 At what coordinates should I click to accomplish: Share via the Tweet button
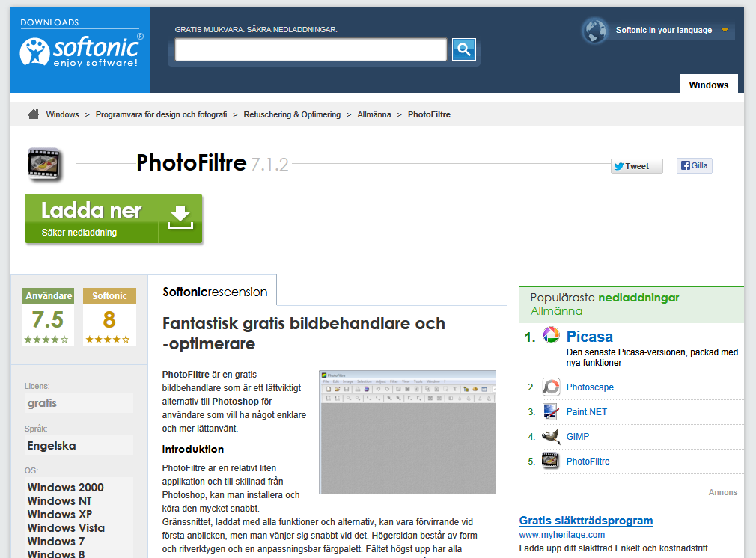pyautogui.click(x=636, y=166)
